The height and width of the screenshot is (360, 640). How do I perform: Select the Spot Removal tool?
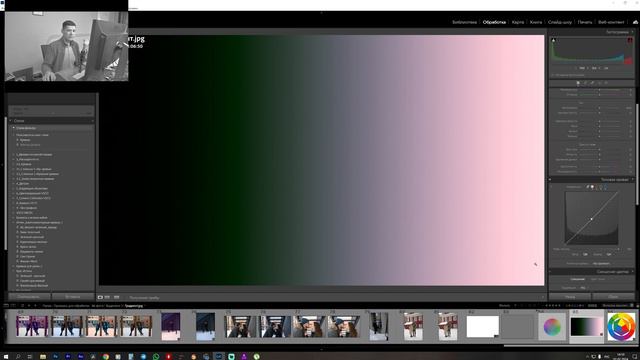(x=592, y=83)
